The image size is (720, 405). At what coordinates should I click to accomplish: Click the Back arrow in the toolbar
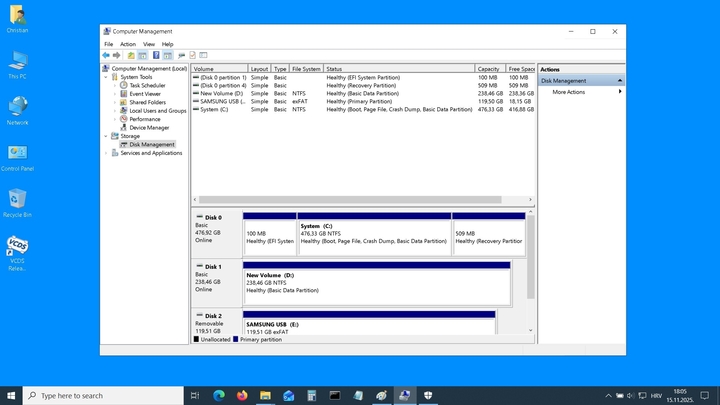(x=106, y=55)
